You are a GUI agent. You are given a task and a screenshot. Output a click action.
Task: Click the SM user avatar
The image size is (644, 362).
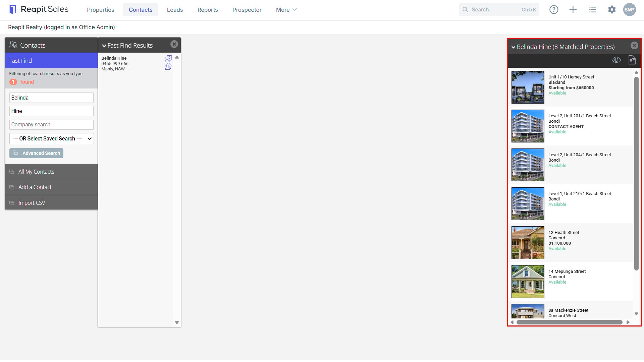coord(629,10)
